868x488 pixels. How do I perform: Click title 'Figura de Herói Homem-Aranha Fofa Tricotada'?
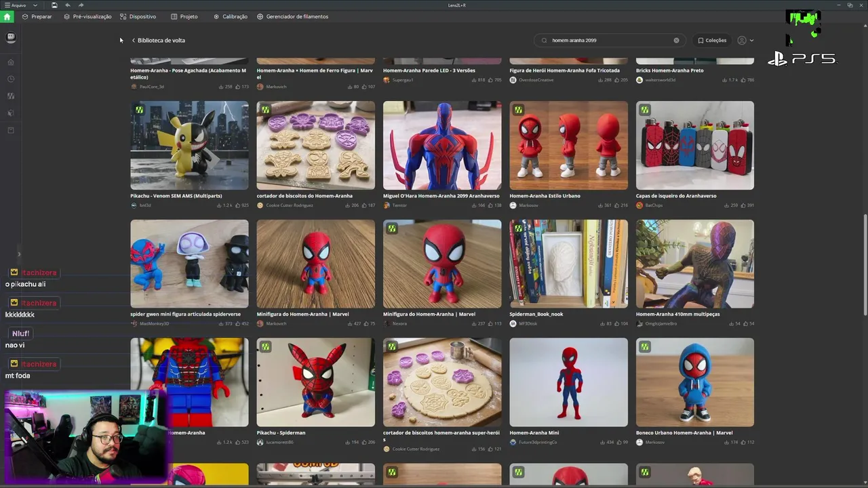[564, 70]
